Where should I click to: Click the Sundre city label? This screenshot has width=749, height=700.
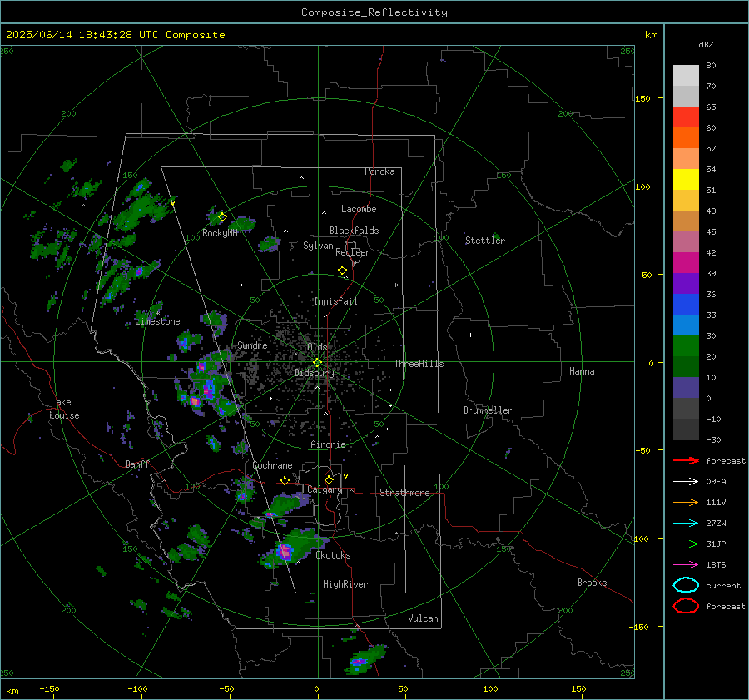tap(252, 345)
